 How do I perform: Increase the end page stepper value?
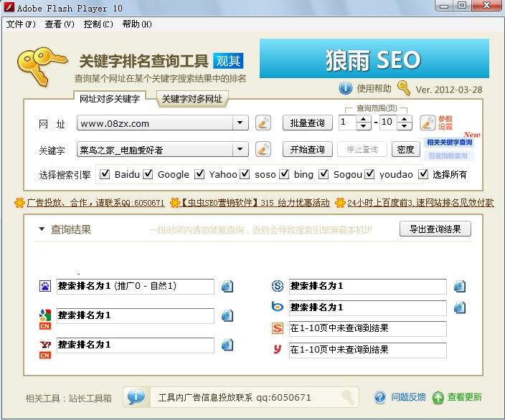click(x=405, y=119)
